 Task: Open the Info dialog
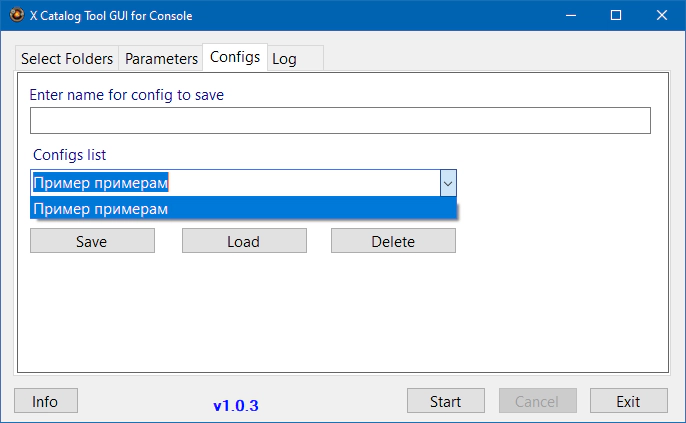click(x=45, y=401)
